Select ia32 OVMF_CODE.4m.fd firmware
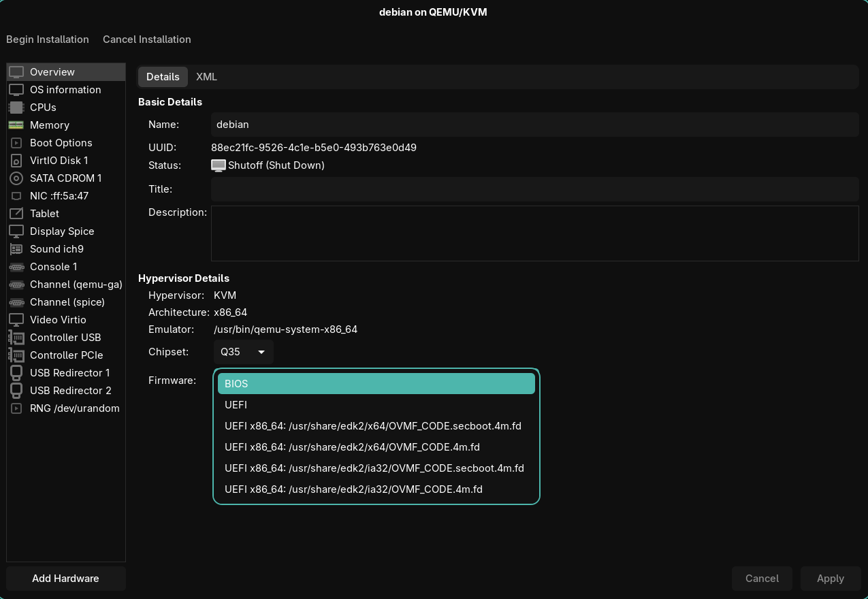Screen dimensions: 868x599 click(x=376, y=489)
